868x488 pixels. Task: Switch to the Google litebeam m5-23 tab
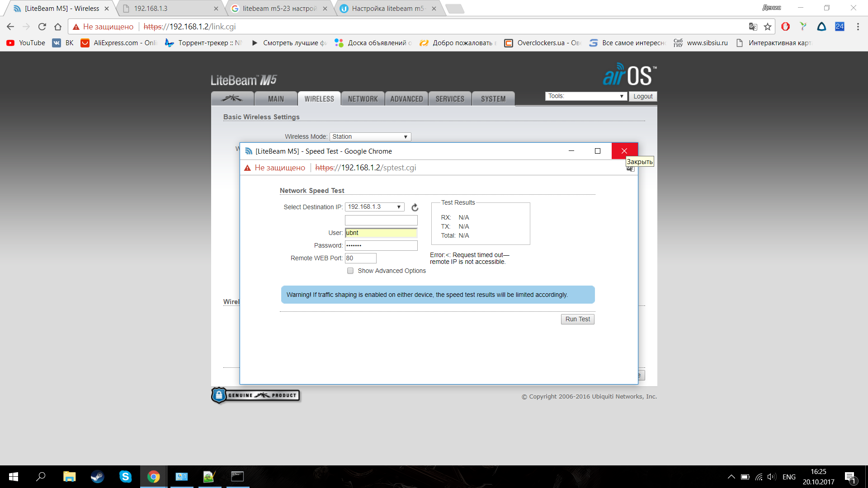pyautogui.click(x=279, y=9)
